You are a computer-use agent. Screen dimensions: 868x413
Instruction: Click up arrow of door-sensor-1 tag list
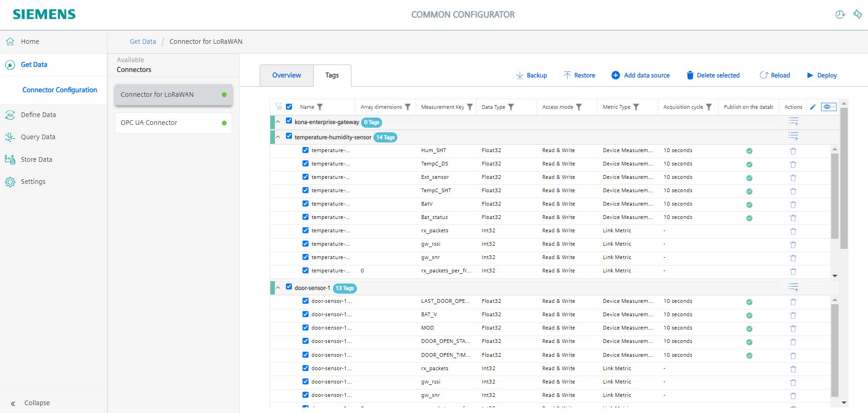tap(834, 300)
